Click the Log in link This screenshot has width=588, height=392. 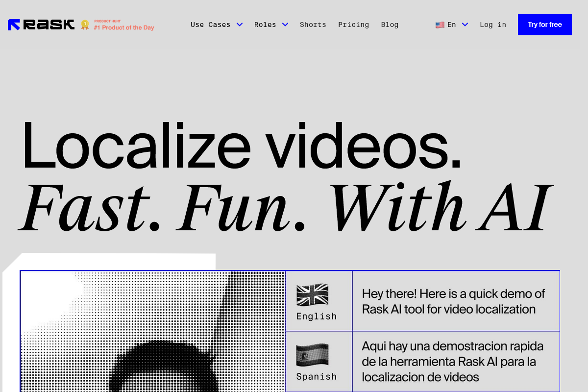pyautogui.click(x=493, y=24)
